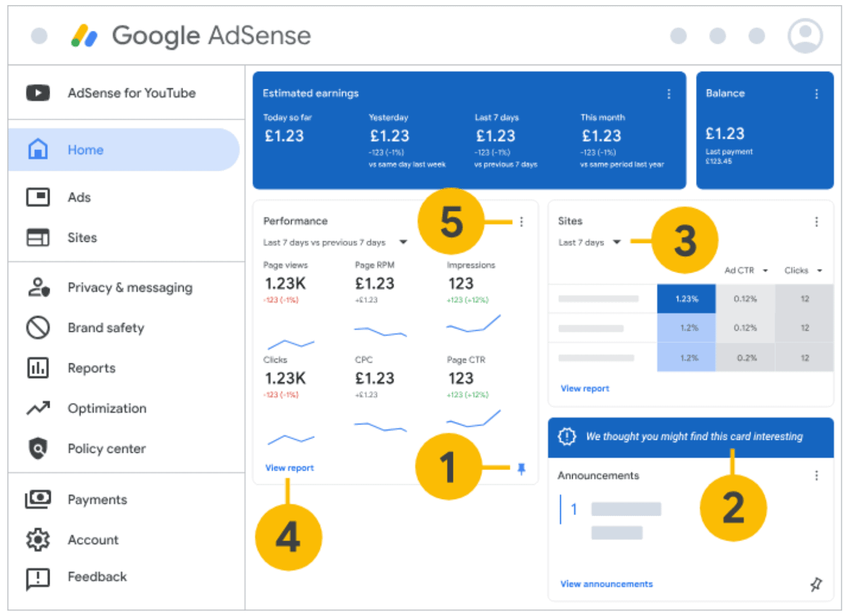This screenshot has width=851, height=616.
Task: Open Ads in the sidebar
Action: tap(79, 197)
